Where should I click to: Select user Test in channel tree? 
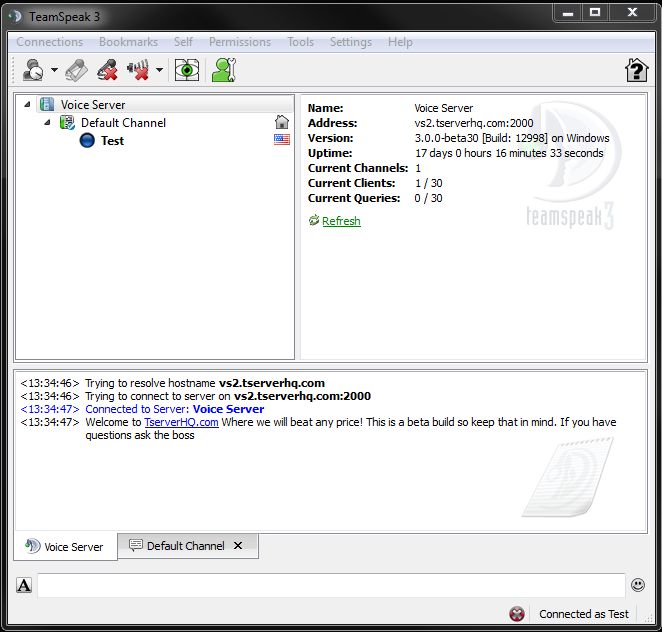(112, 141)
